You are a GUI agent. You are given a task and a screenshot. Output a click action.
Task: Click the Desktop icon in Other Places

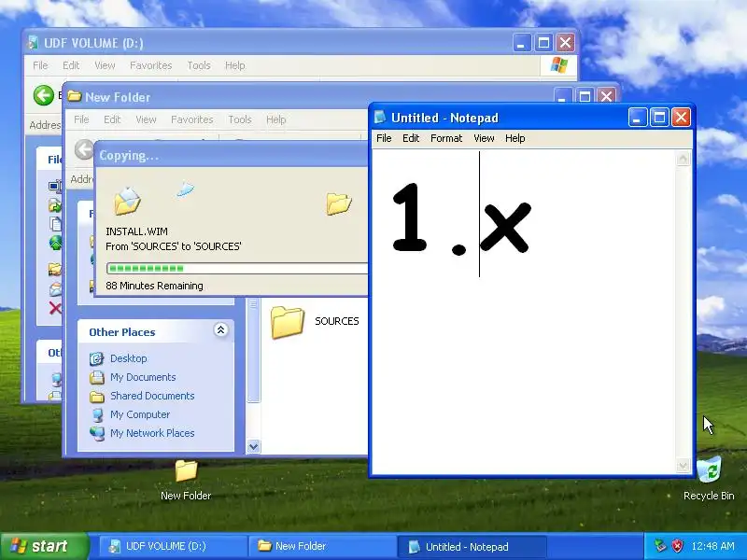point(97,358)
